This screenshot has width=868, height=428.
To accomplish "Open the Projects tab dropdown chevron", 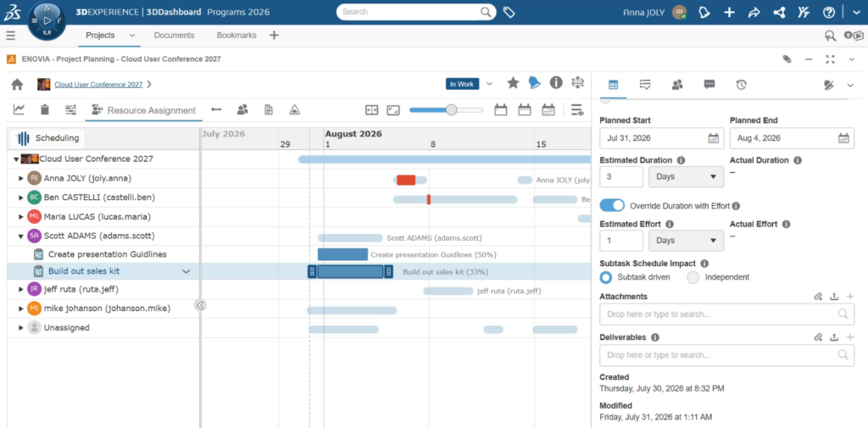I will [x=132, y=35].
